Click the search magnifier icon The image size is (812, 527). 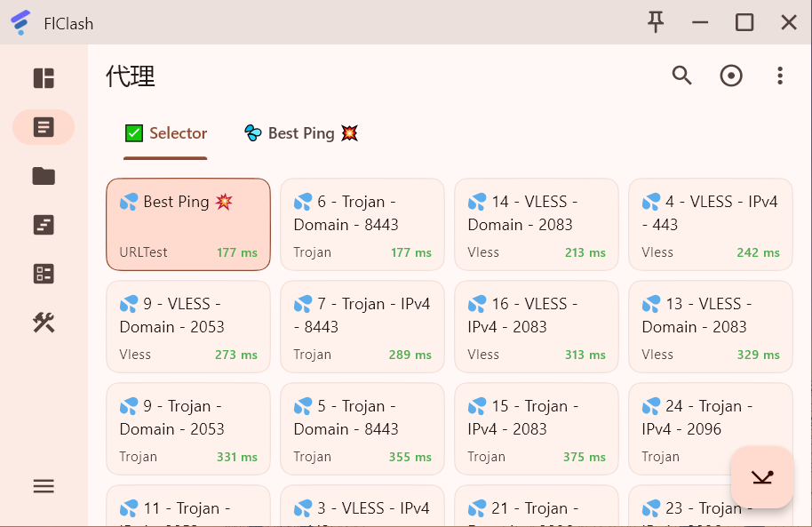tap(681, 76)
